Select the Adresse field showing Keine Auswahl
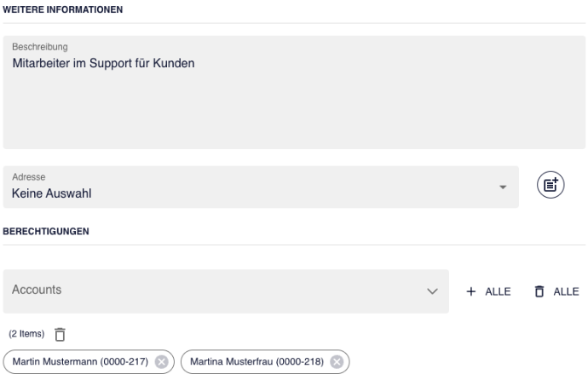The width and height of the screenshot is (588, 380). coord(261,187)
